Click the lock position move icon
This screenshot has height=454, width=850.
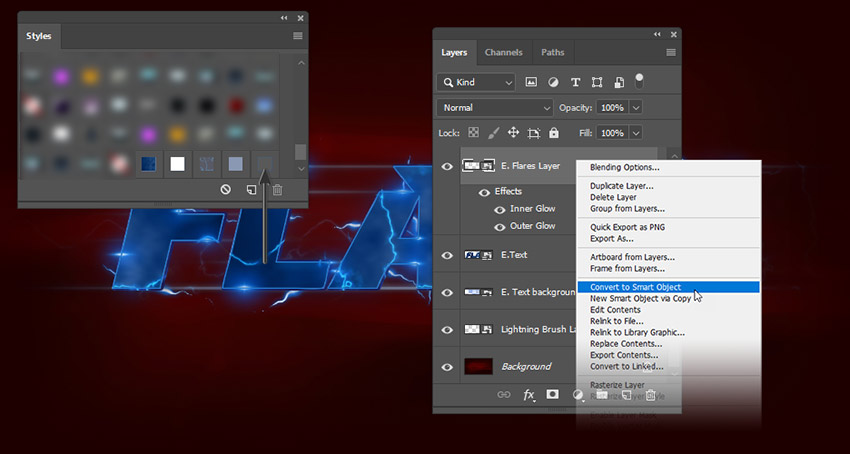tap(513, 133)
